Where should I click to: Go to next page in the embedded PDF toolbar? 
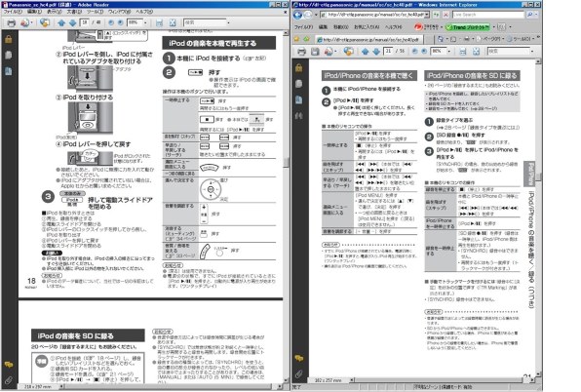376,52
